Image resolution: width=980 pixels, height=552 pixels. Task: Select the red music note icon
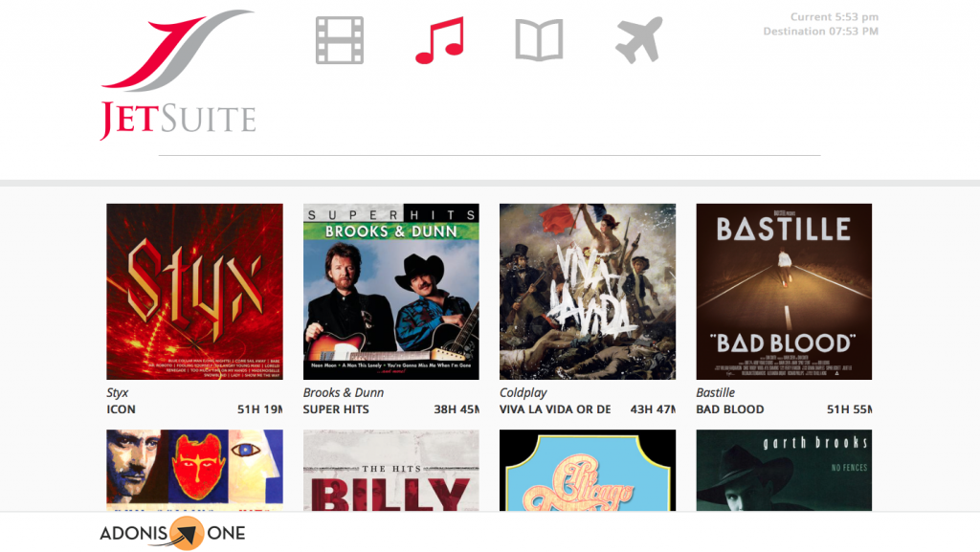439,40
